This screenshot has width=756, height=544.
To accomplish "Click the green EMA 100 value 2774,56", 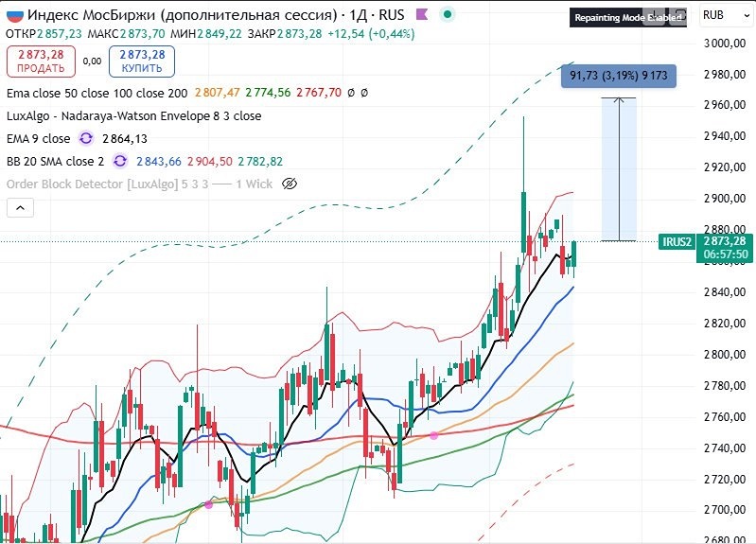I will (268, 93).
